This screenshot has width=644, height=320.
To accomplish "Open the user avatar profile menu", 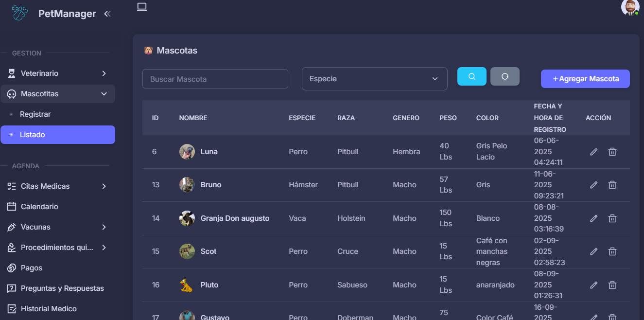I will click(x=630, y=7).
